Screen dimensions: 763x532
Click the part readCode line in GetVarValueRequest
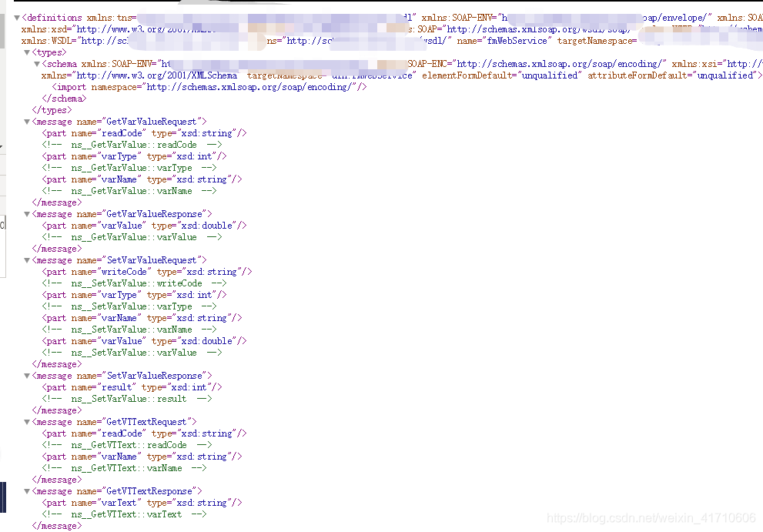click(145, 133)
